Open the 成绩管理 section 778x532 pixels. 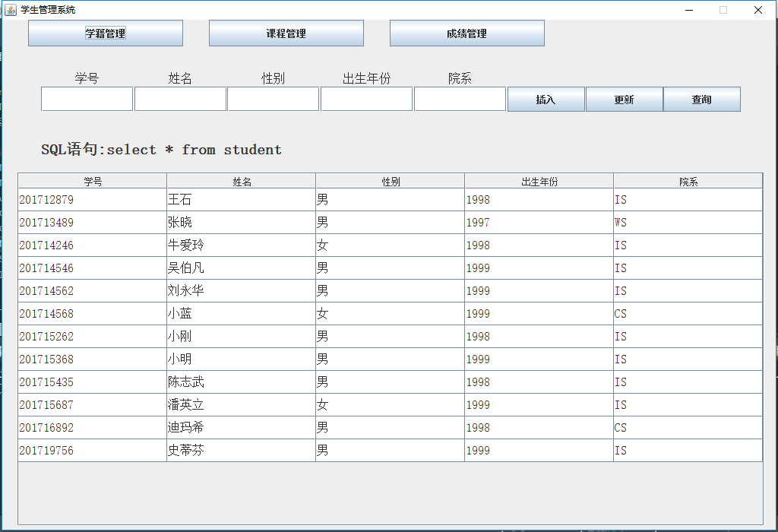pyautogui.click(x=467, y=33)
